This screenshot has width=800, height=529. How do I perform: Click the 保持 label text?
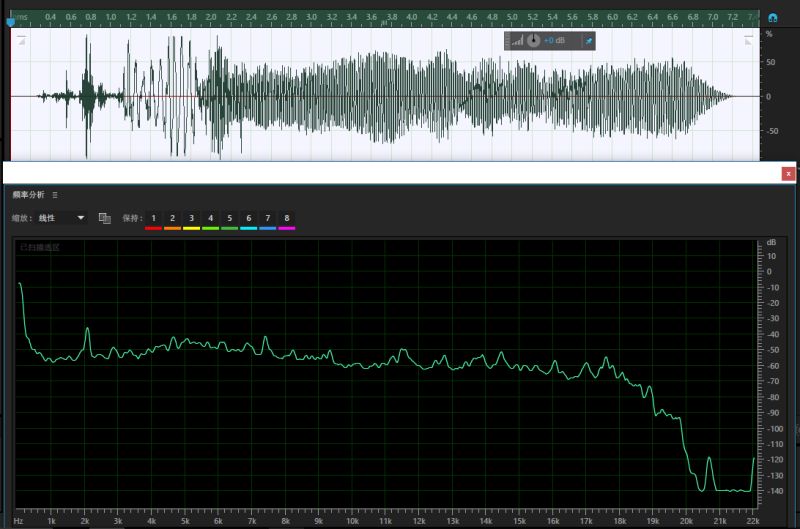tap(132, 218)
